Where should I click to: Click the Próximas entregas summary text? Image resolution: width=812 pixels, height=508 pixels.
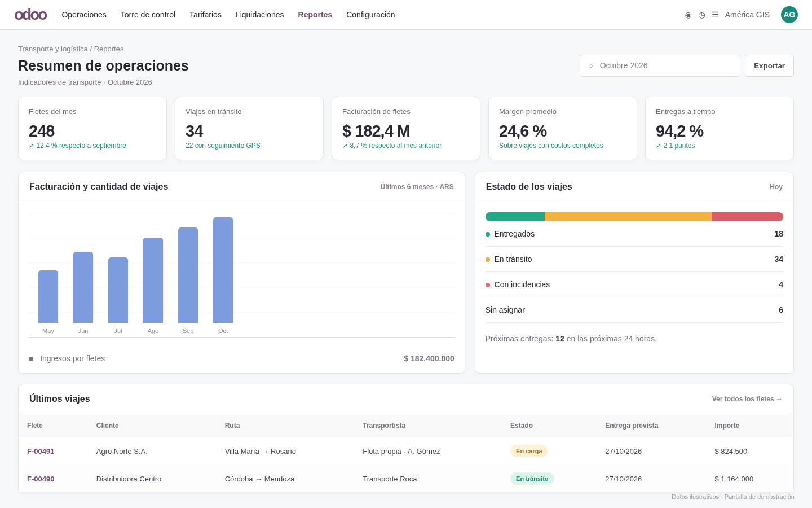[571, 339]
